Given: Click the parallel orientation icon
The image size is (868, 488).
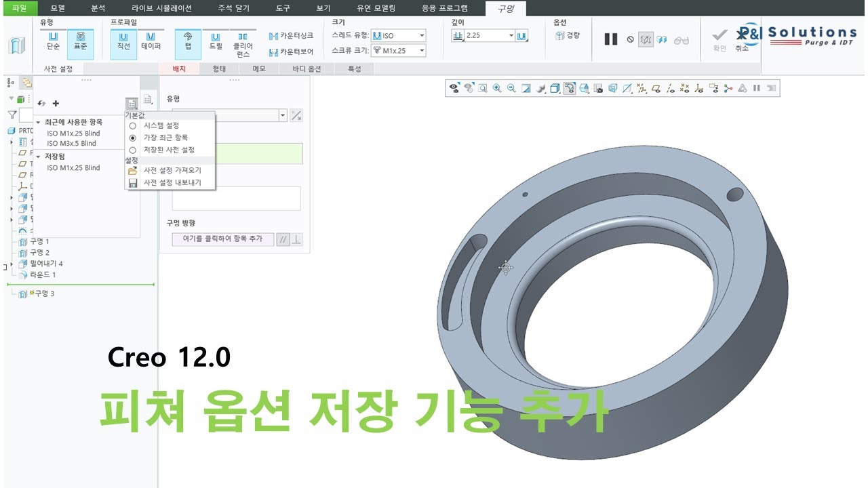Looking at the screenshot, I should 283,239.
